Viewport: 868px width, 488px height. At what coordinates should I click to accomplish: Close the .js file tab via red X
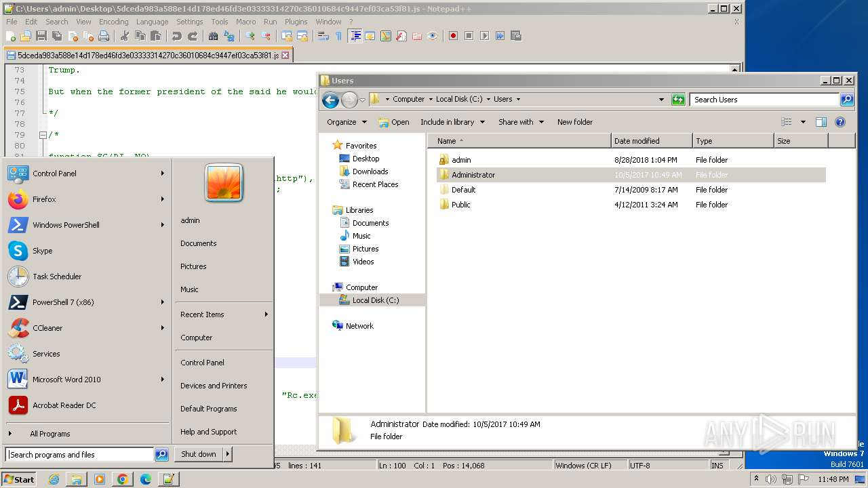[285, 56]
